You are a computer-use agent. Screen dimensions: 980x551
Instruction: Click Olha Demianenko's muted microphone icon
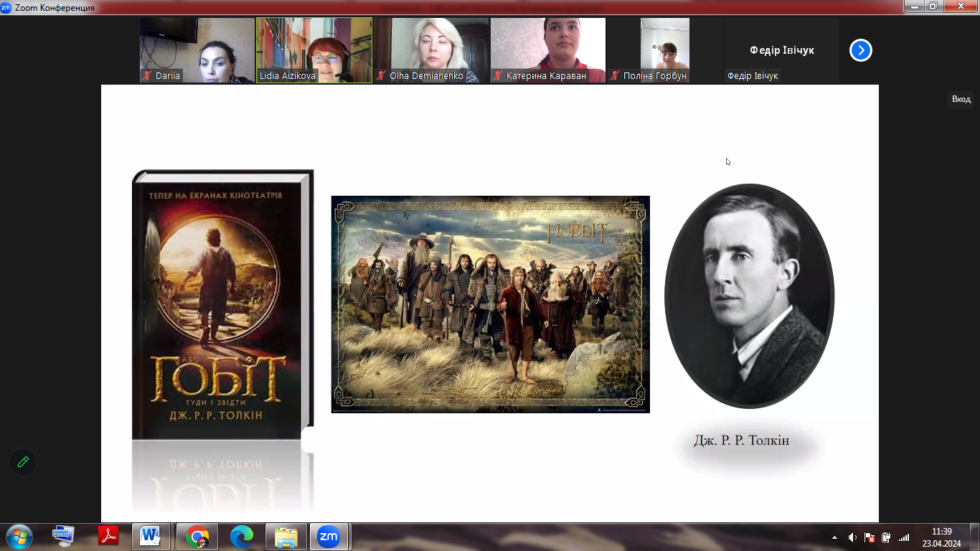tap(382, 75)
